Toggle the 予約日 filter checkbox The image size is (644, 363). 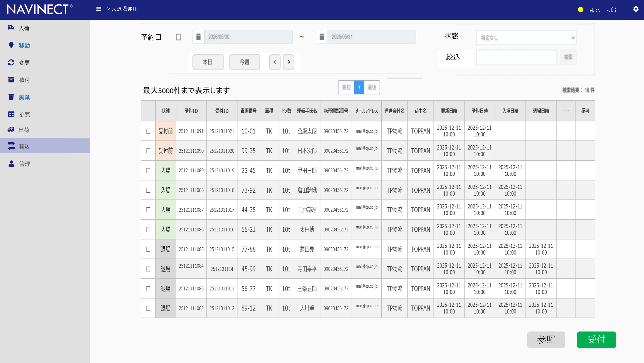tap(178, 37)
